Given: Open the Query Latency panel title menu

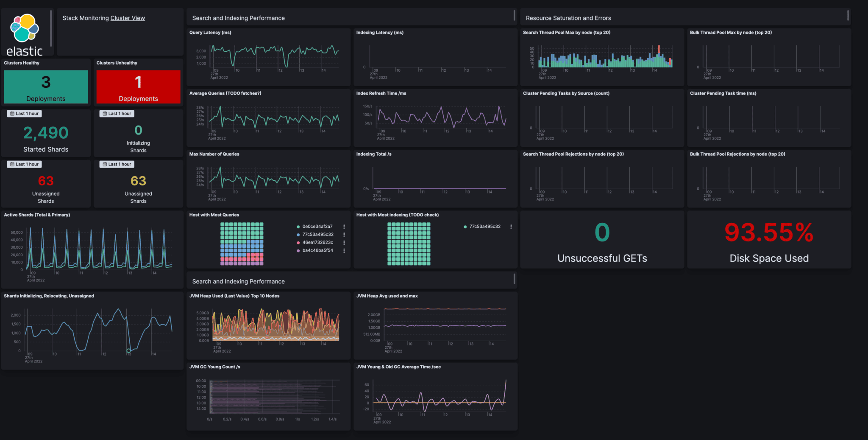Looking at the screenshot, I should (x=210, y=32).
